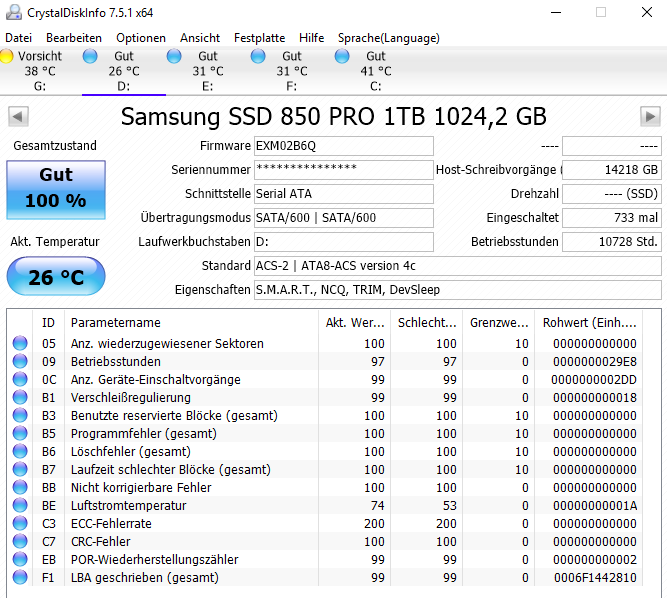Click Samsung SSD 850 PRO 1TB title

click(334, 117)
